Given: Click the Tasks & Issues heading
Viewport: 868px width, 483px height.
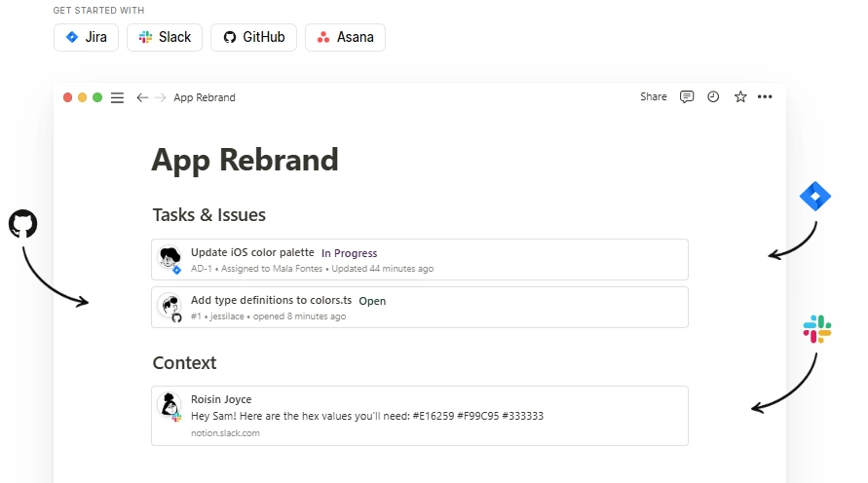Looking at the screenshot, I should [x=209, y=214].
